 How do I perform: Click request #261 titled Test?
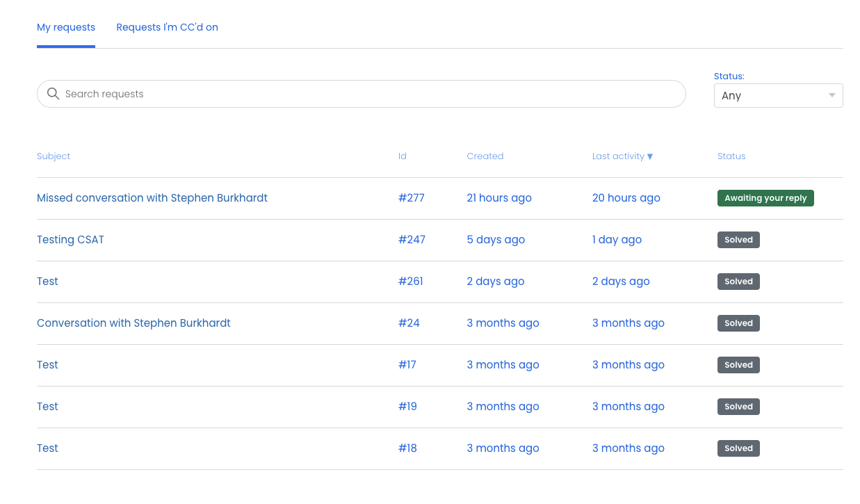[411, 281]
